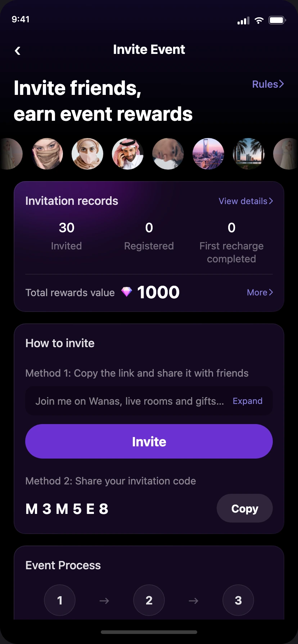Open the palm trees city avatar
The height and width of the screenshot is (644, 298).
tap(249, 154)
